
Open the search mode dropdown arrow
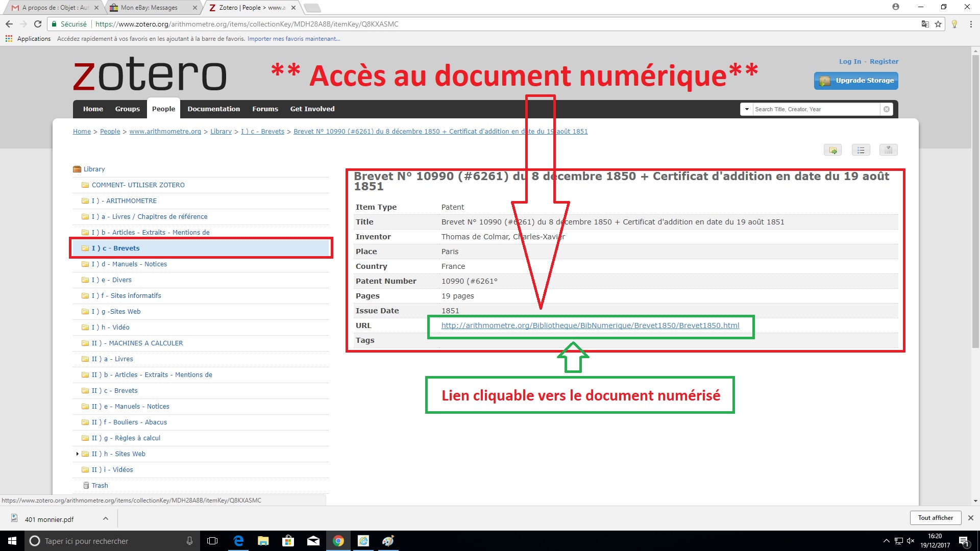[x=747, y=109]
